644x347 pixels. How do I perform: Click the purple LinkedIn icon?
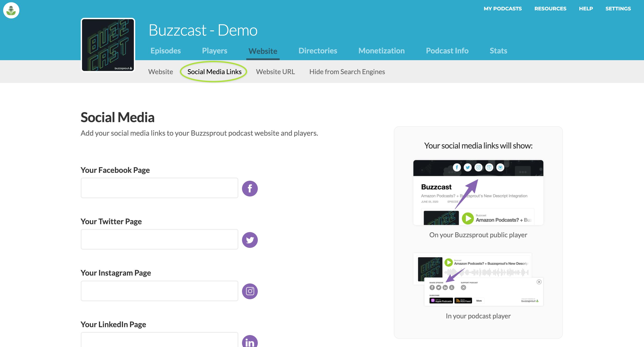click(x=249, y=342)
